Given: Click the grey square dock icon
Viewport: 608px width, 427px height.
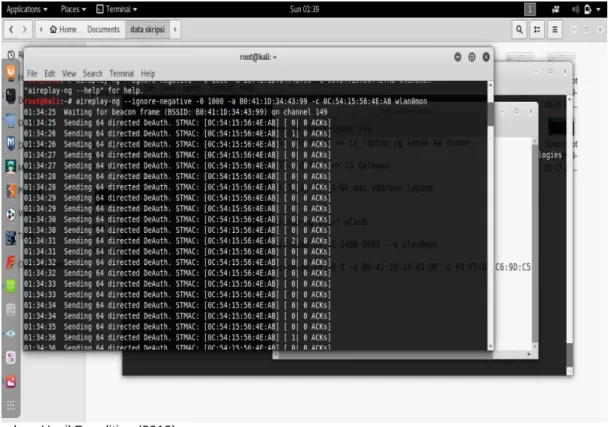Looking at the screenshot, I should (11, 309).
